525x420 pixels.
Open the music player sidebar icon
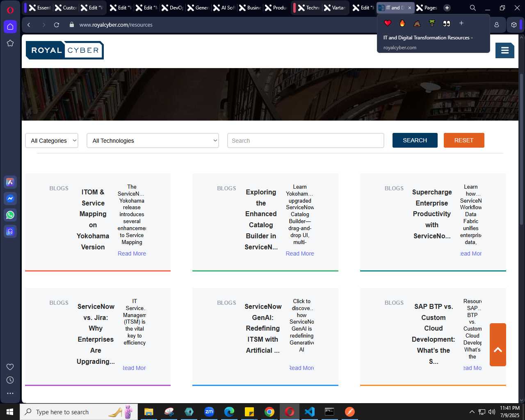[10, 231]
